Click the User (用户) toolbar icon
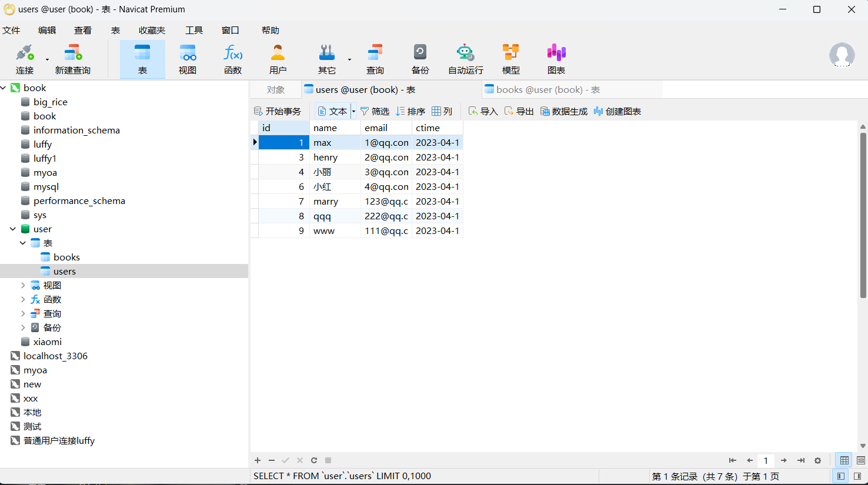 coord(278,59)
